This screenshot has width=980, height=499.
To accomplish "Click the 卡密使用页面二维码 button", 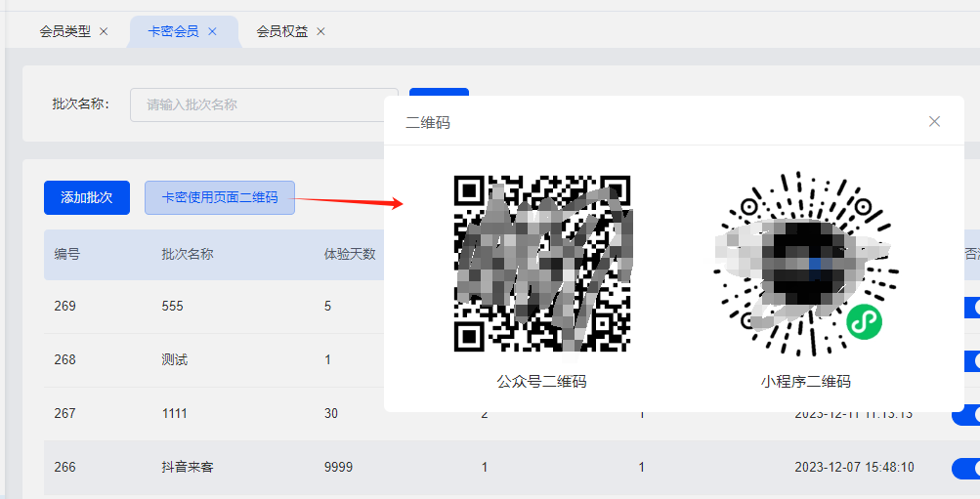I will (220, 197).
